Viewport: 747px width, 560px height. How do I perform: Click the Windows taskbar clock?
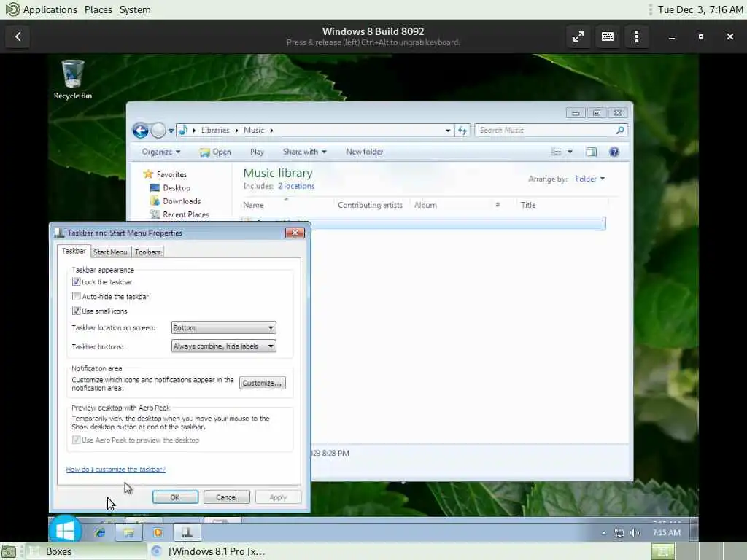666,533
